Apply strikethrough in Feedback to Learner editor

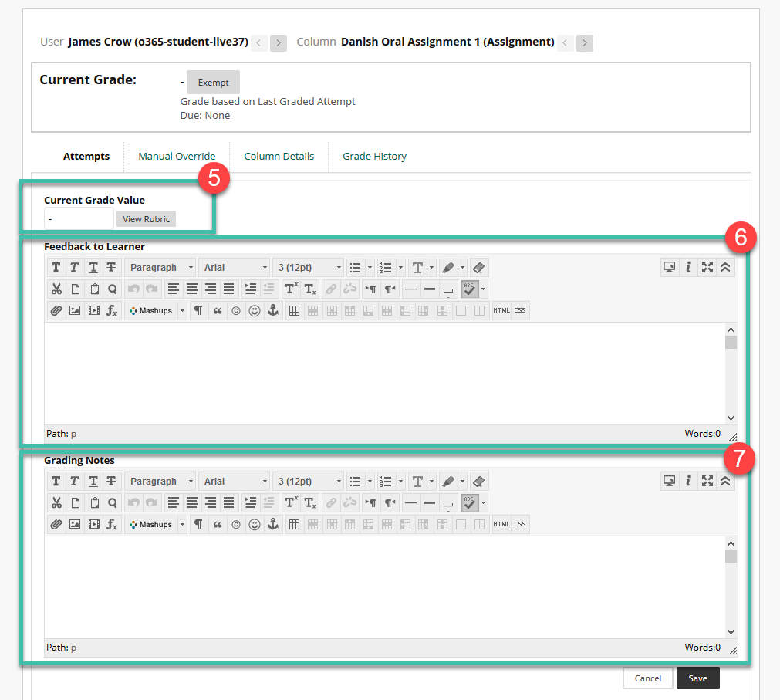click(111, 268)
